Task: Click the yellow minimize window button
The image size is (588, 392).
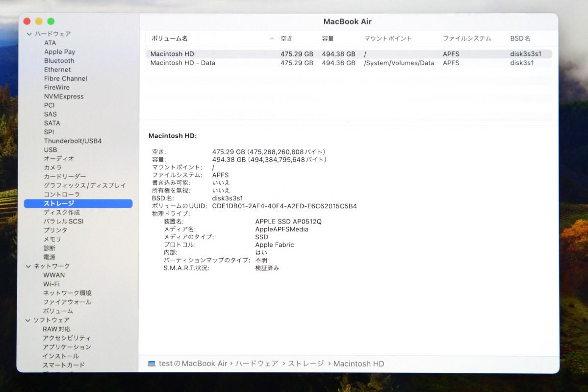Action: pyautogui.click(x=39, y=22)
